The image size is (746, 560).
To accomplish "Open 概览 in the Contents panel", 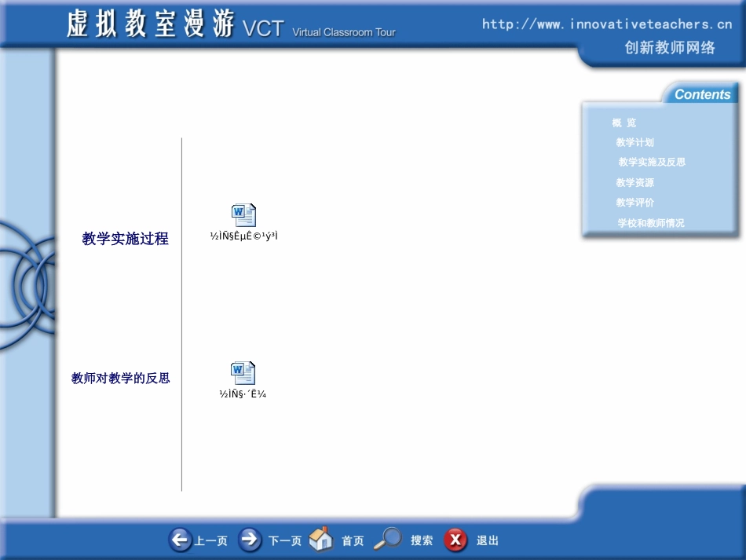I will click(x=624, y=123).
